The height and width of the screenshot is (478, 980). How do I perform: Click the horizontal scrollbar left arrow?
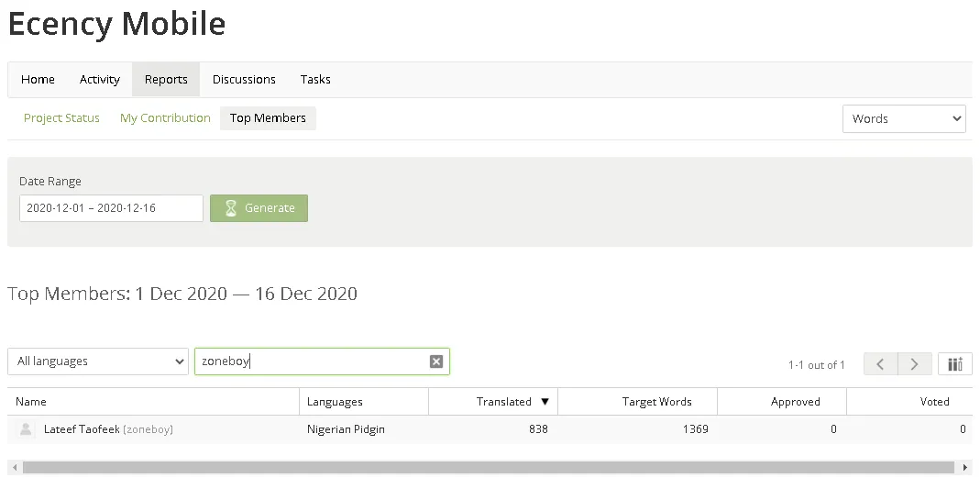tap(15, 467)
